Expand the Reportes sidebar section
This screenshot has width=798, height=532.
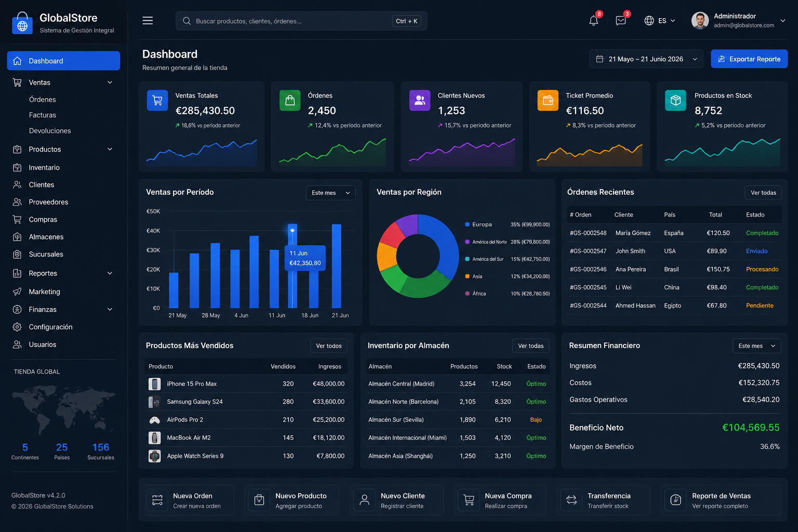click(x=63, y=273)
